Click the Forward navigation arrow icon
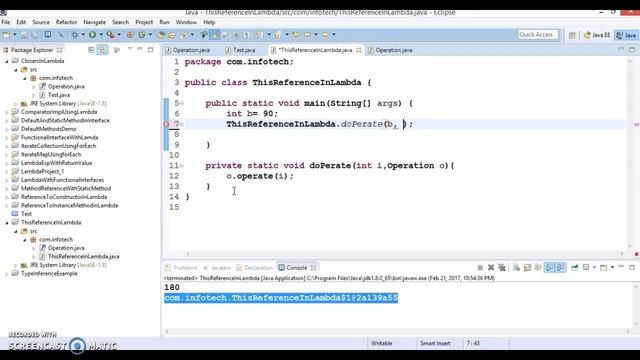 click(x=325, y=35)
